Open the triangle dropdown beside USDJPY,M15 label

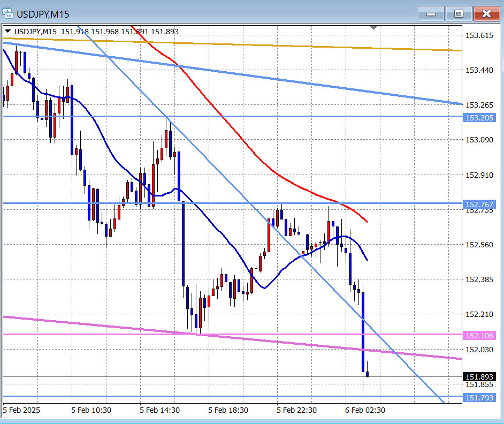pos(7,32)
